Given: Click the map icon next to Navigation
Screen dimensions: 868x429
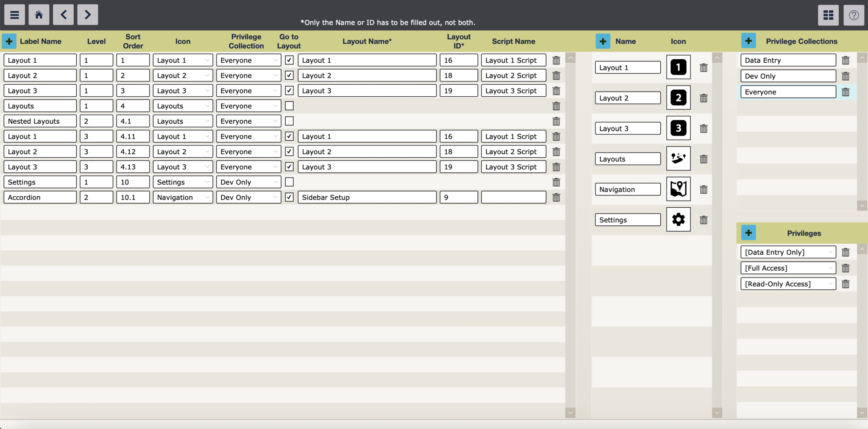Looking at the screenshot, I should (678, 189).
